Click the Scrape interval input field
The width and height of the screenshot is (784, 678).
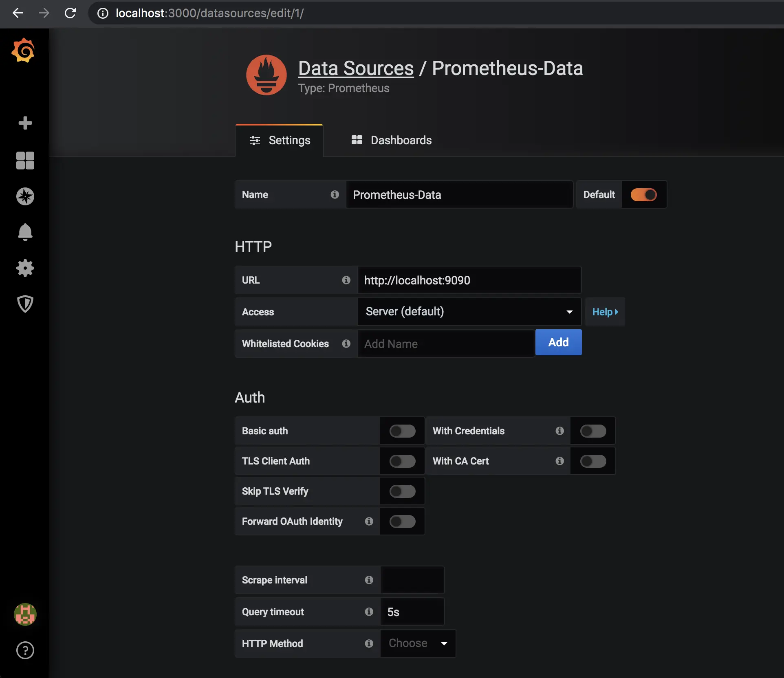412,580
